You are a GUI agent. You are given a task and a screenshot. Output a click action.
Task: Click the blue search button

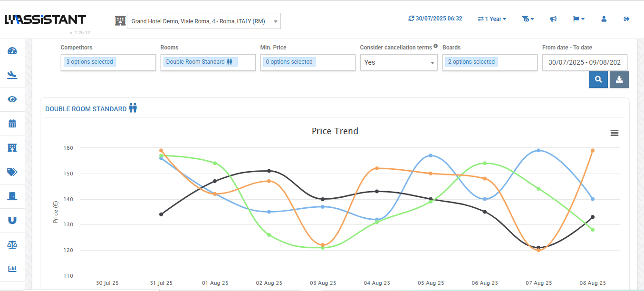[598, 79]
